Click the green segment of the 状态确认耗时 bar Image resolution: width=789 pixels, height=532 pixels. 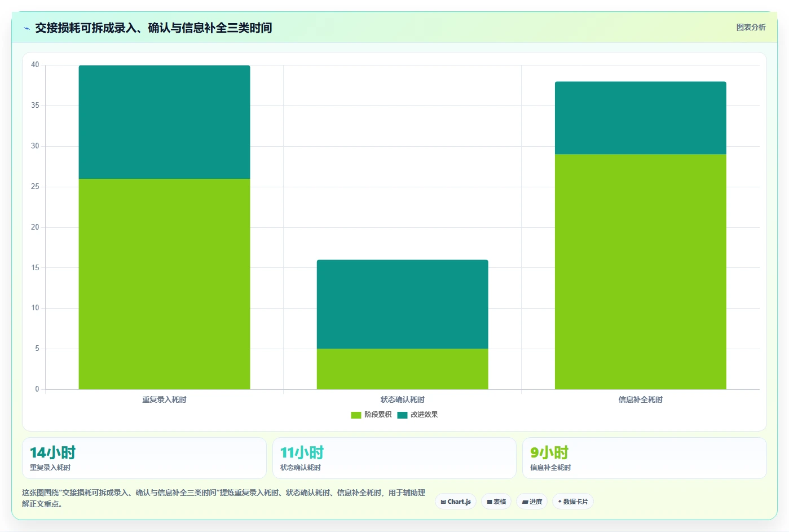402,369
